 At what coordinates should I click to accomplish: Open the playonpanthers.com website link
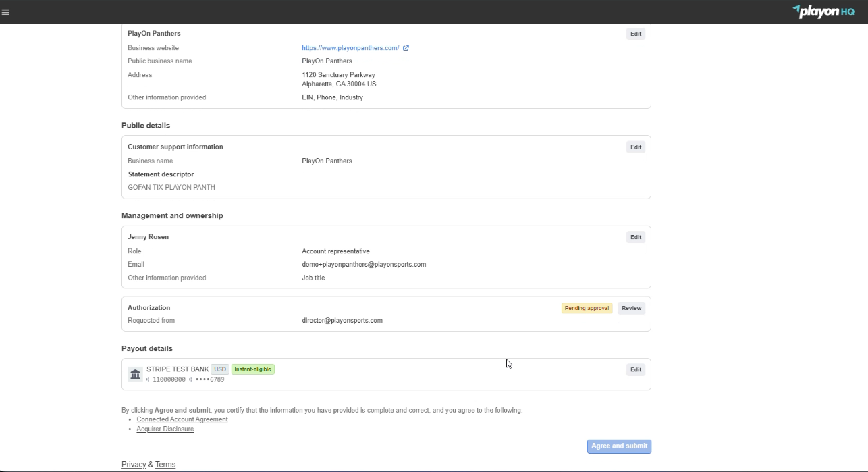[x=350, y=48]
